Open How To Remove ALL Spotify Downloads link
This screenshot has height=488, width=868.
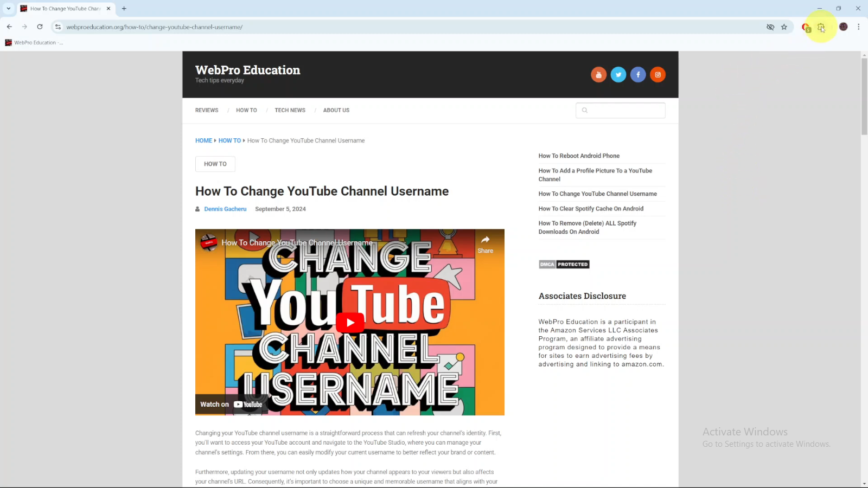tap(587, 227)
